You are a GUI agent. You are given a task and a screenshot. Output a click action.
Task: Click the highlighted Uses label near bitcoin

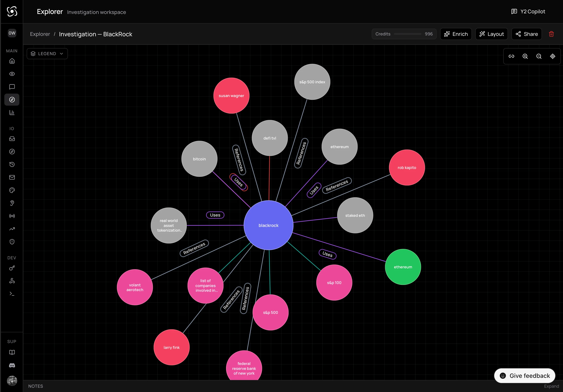click(239, 182)
